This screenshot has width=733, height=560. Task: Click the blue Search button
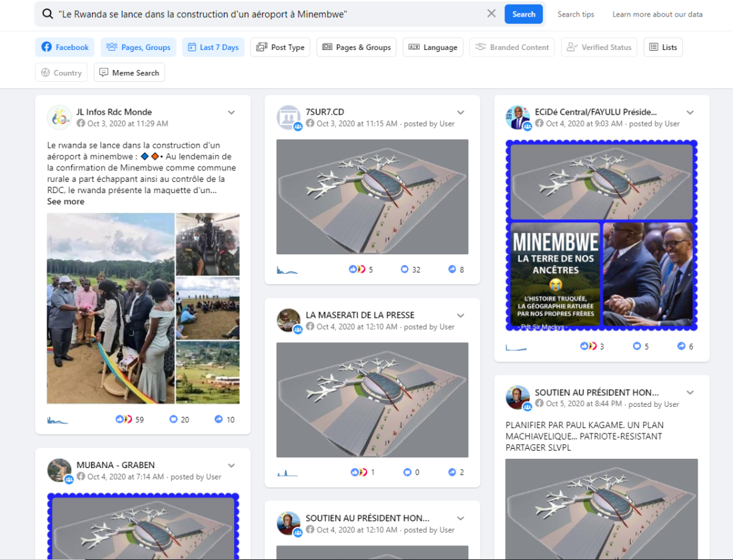click(x=524, y=14)
